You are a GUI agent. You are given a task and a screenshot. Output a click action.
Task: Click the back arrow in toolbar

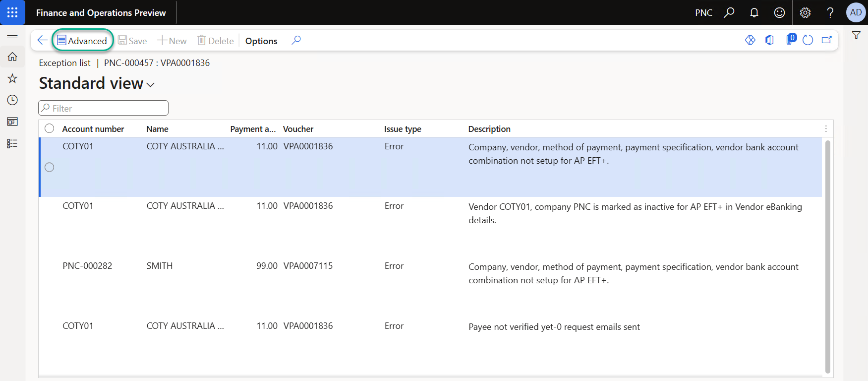(43, 40)
